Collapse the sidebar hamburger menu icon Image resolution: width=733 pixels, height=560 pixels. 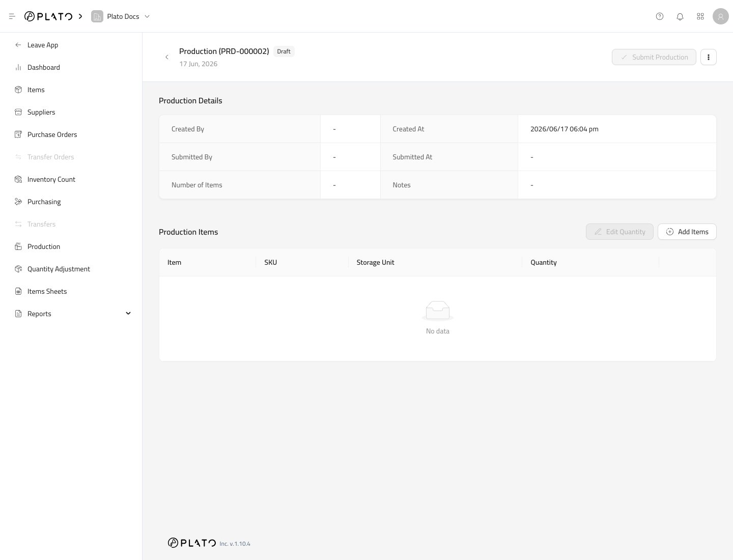coord(12,16)
